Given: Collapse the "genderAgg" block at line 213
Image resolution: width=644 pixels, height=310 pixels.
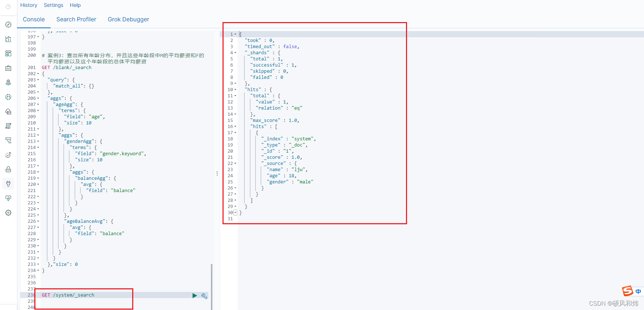Looking at the screenshot, I should coord(38,141).
